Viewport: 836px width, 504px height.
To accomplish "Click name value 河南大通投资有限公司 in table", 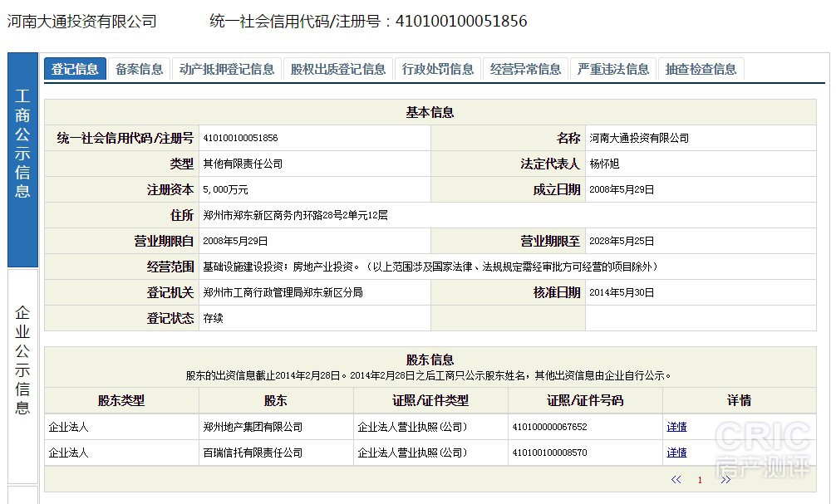I will coord(639,138).
